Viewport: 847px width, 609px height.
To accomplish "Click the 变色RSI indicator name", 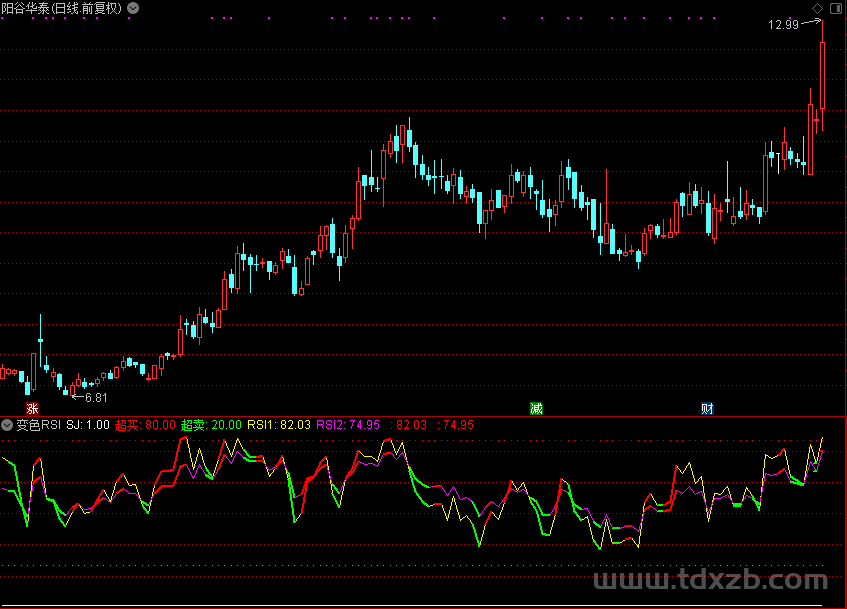I will (x=38, y=425).
